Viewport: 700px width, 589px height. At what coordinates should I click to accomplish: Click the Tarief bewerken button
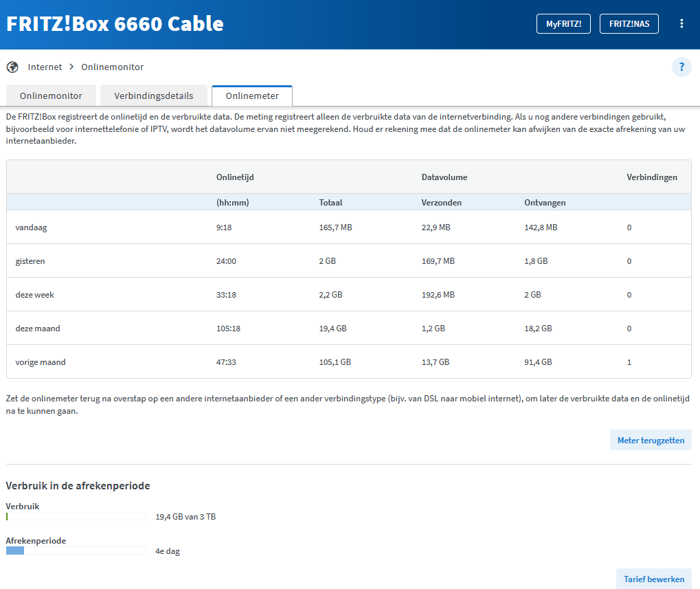coord(653,579)
